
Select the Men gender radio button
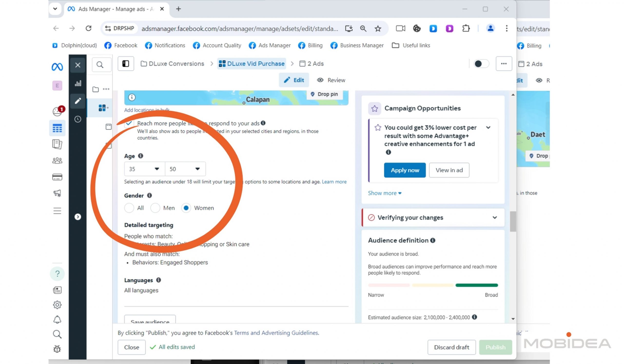155,208
